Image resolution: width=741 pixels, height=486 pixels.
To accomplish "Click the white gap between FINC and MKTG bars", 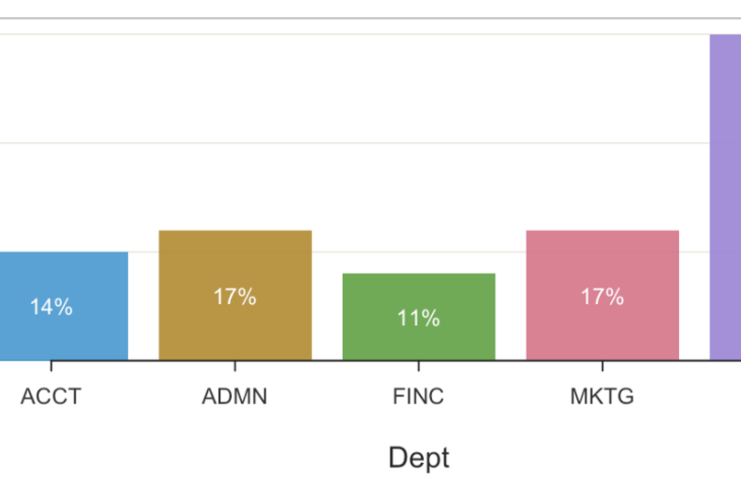I will coord(510,300).
